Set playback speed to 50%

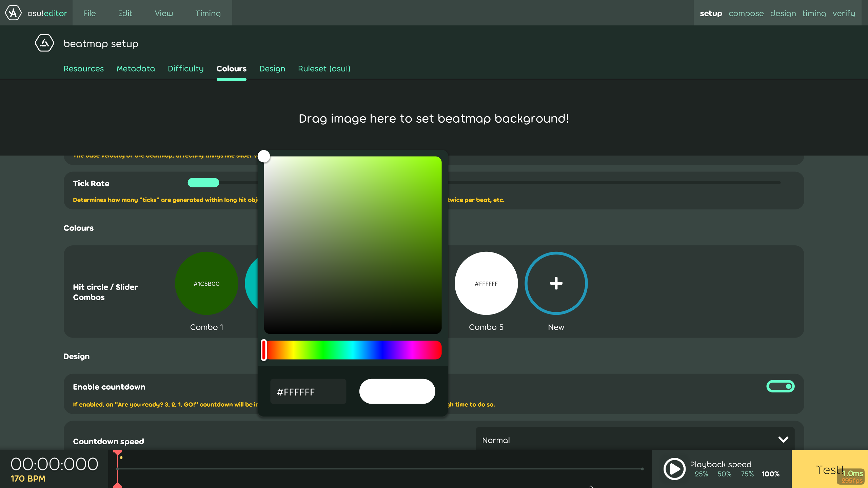724,474
